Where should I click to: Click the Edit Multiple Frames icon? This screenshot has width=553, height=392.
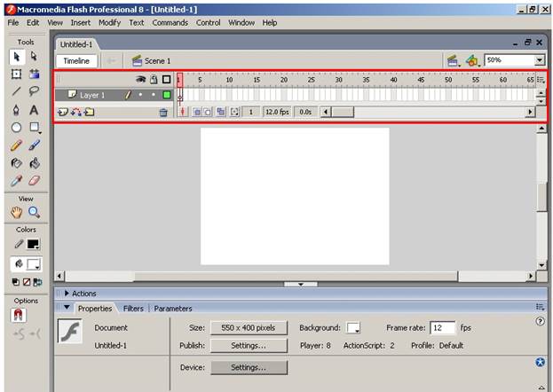[x=221, y=112]
